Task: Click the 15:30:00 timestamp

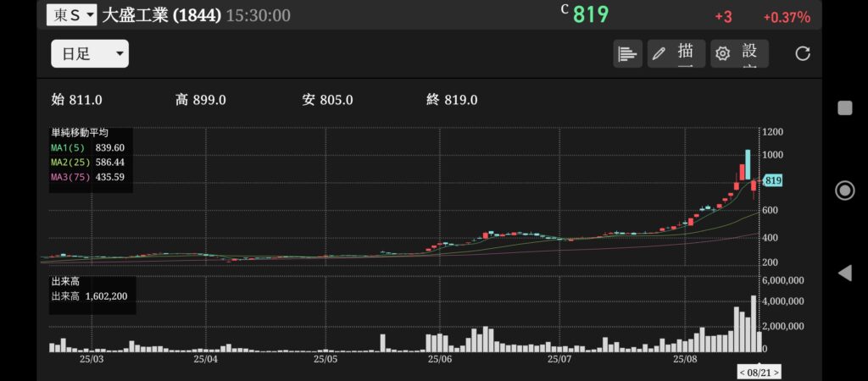Action: point(258,15)
